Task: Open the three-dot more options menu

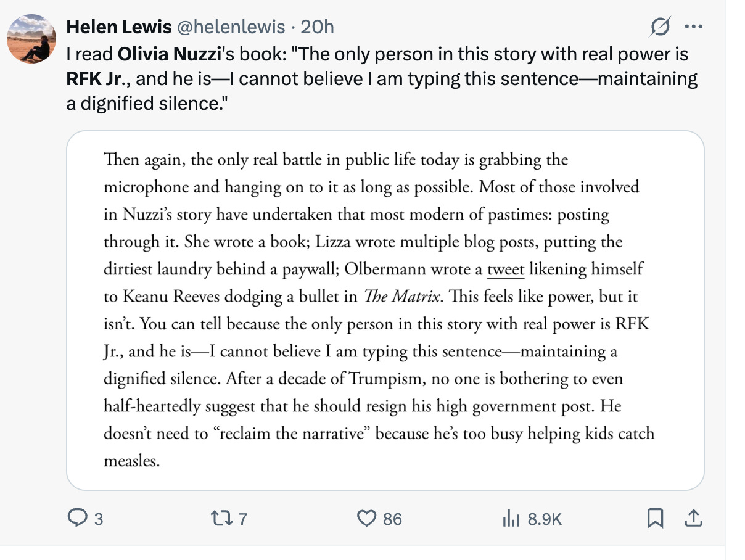Action: pyautogui.click(x=694, y=27)
